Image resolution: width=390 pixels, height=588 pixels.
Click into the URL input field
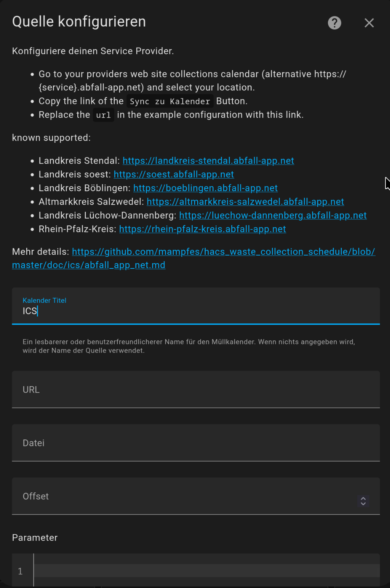coord(196,390)
